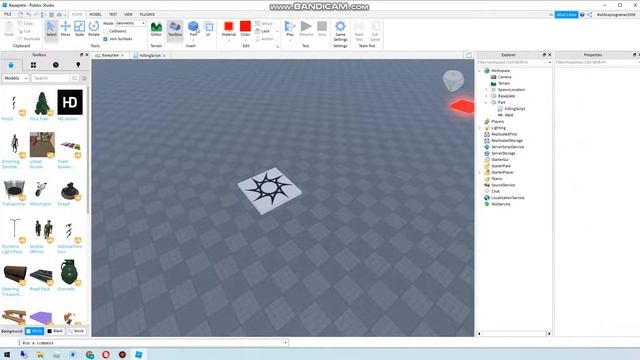This screenshot has height=360, width=640.
Task: Select the HD Admin model thumbnail
Action: [x=70, y=102]
